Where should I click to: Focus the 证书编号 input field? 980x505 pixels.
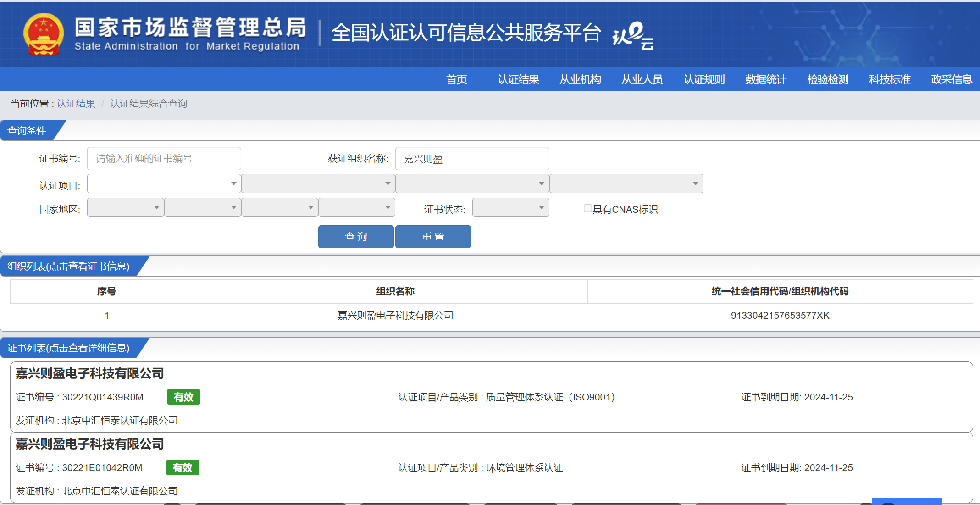(x=164, y=159)
